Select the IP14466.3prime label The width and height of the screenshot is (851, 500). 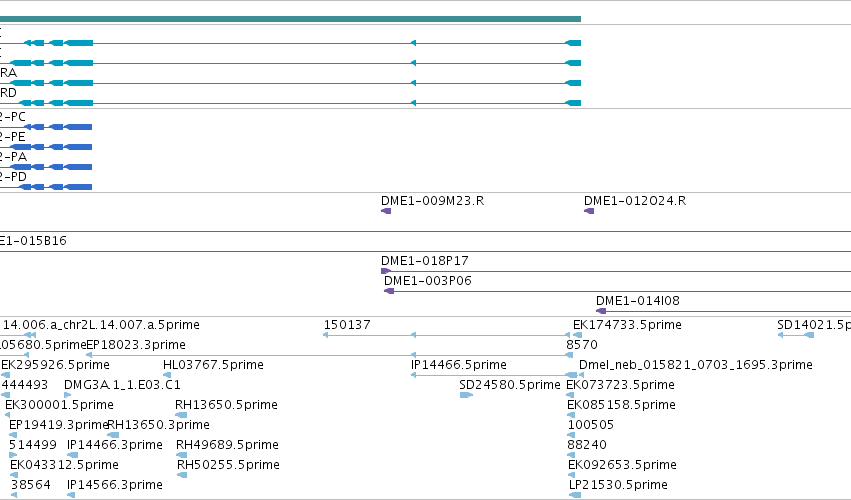coord(115,445)
